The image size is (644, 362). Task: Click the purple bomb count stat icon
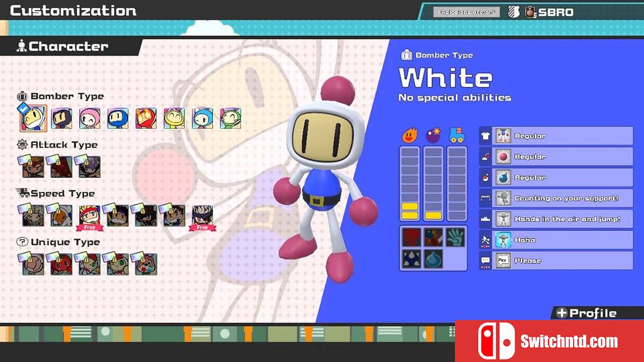point(433,135)
